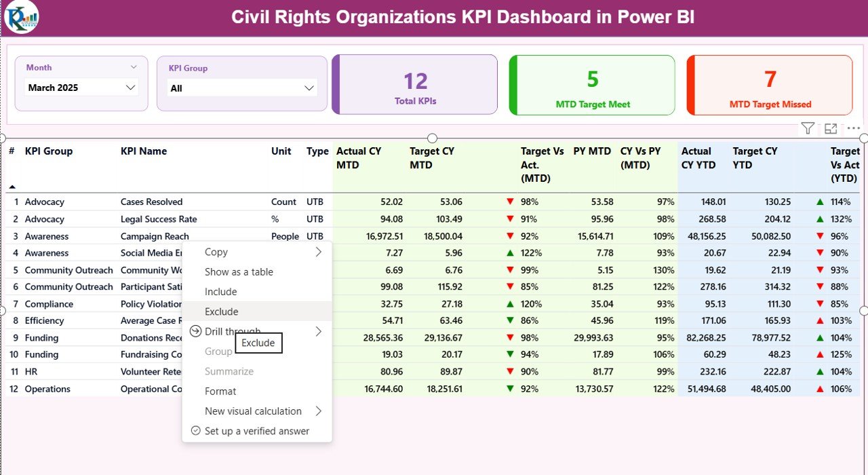Click the Total KPIs card

pyautogui.click(x=415, y=85)
